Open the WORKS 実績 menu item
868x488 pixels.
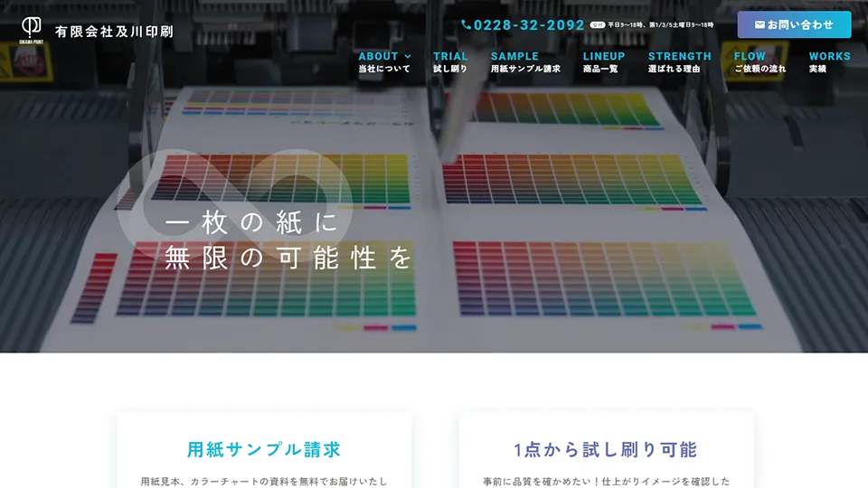(x=829, y=61)
